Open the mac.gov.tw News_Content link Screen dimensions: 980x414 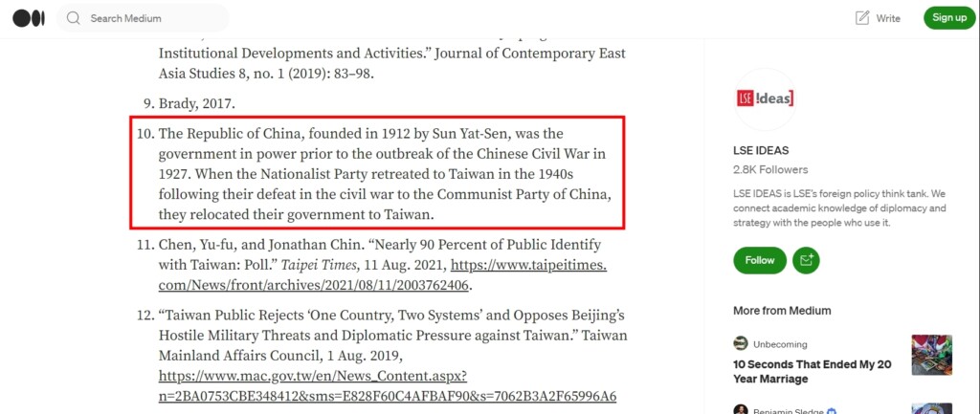[x=388, y=386]
